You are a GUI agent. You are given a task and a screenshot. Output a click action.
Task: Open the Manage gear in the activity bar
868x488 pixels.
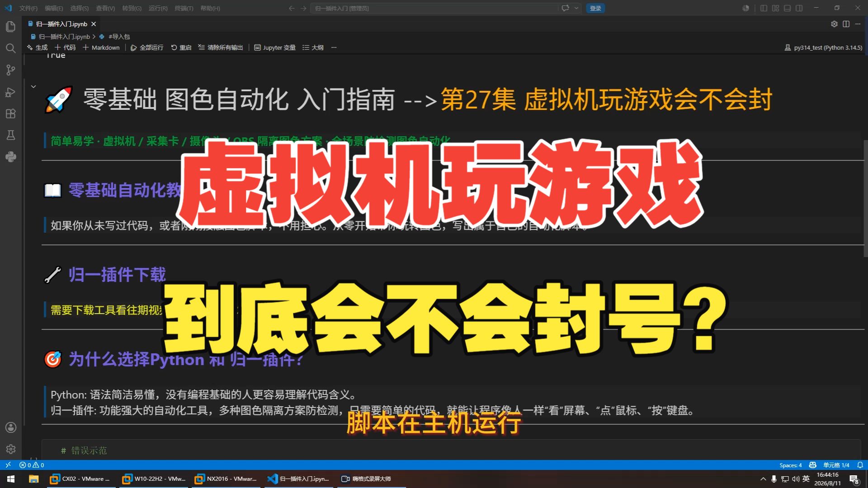10,449
